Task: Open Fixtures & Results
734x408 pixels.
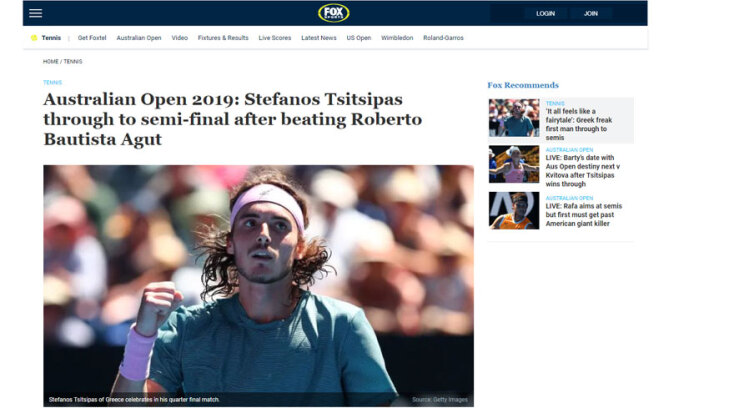Action: [x=223, y=38]
